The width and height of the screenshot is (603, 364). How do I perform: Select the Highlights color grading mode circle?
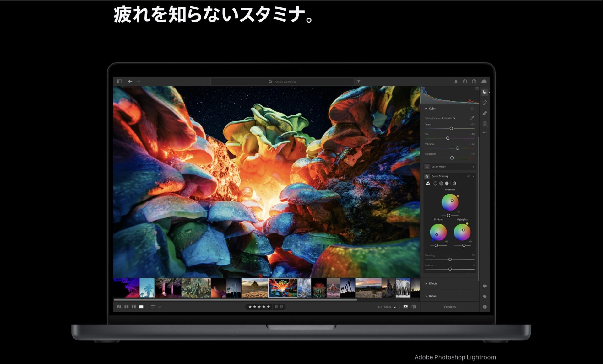click(447, 183)
